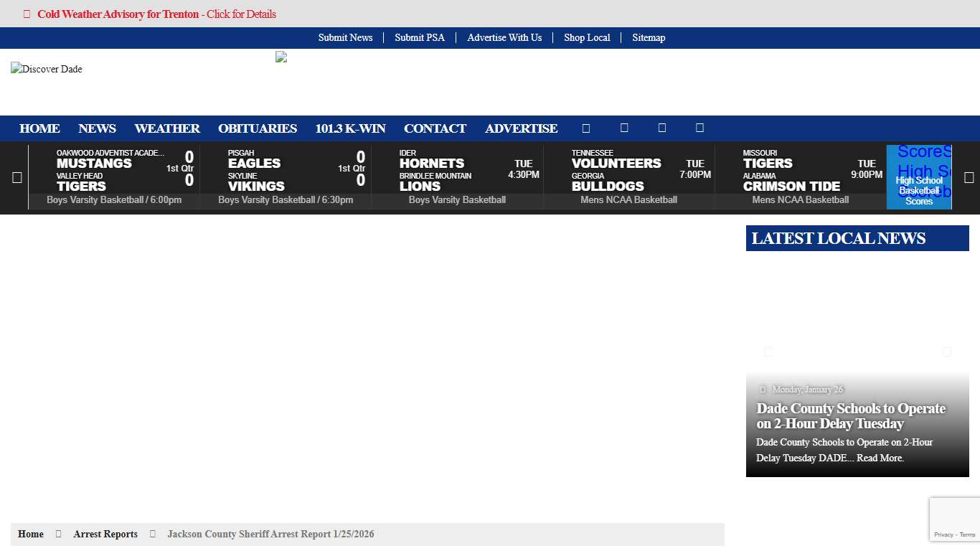
Task: Open the Sitemap link
Action: (x=649, y=38)
